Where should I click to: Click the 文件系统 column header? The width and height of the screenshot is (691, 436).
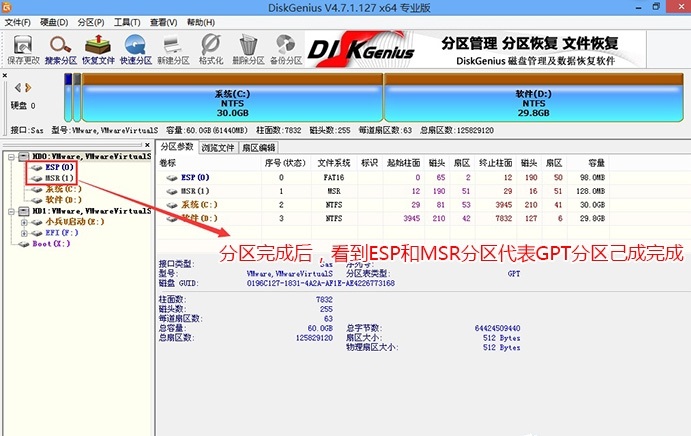334,163
